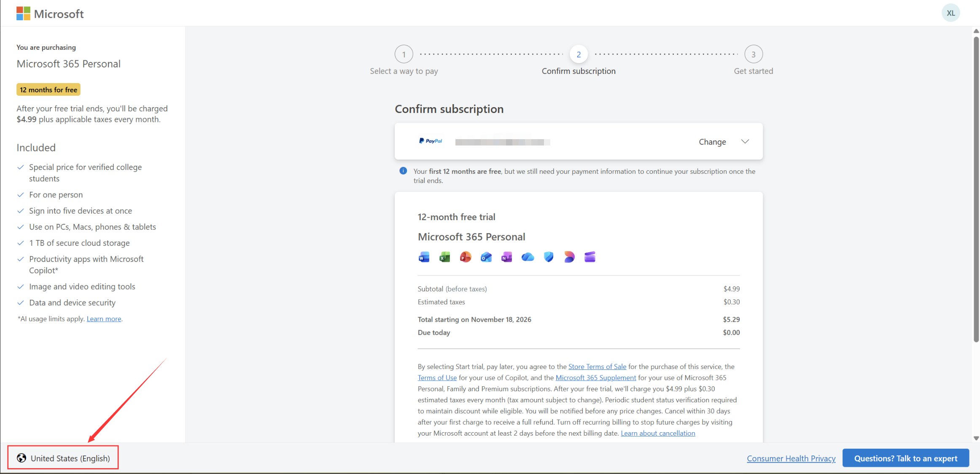The image size is (980, 474).
Task: Open United States (English) region selector
Action: coord(63,458)
